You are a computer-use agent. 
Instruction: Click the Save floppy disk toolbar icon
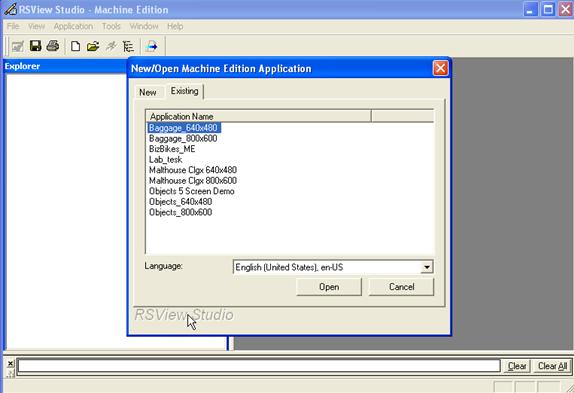point(36,46)
